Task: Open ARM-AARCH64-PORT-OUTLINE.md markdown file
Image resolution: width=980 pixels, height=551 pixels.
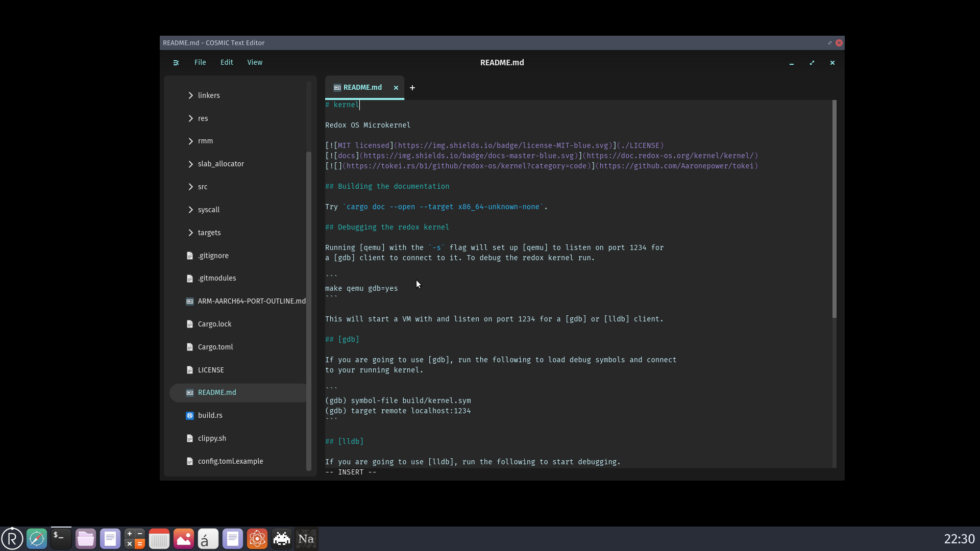Action: click(251, 301)
